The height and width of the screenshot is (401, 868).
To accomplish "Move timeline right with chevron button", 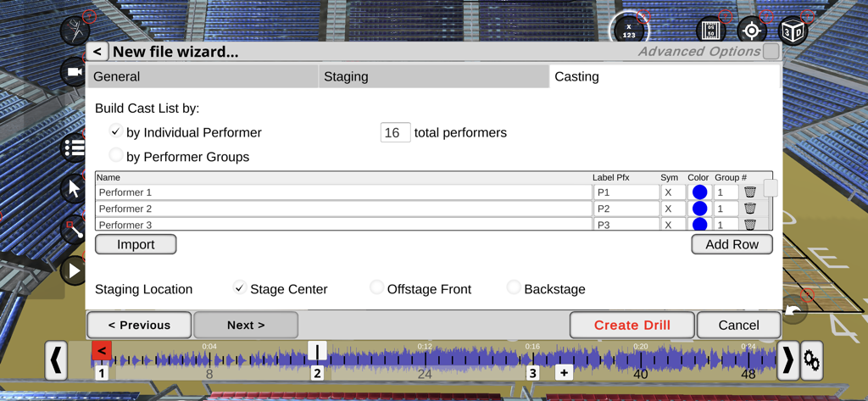I will click(787, 360).
